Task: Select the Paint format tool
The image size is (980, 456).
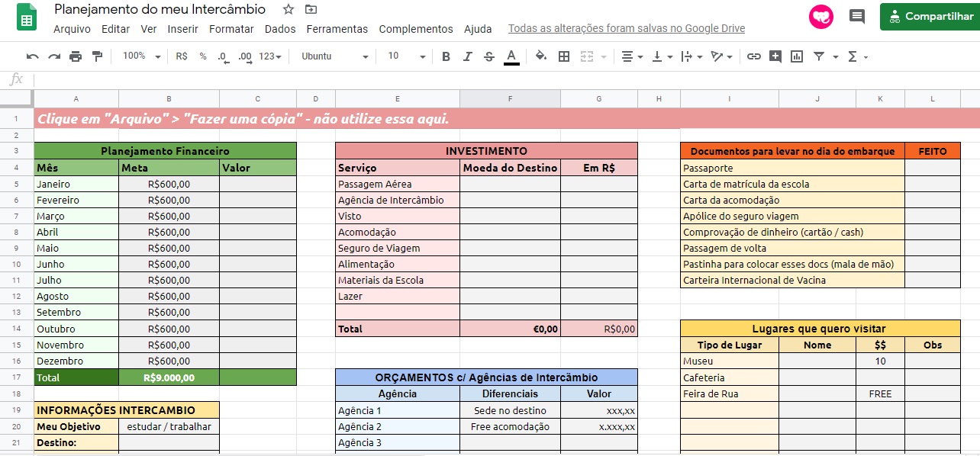Action: coord(95,56)
